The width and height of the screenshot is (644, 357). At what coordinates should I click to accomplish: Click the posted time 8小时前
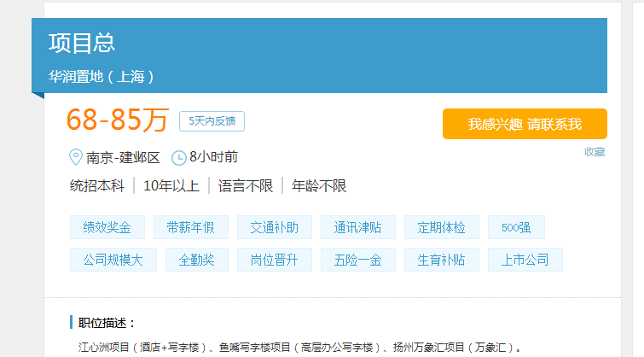213,156
